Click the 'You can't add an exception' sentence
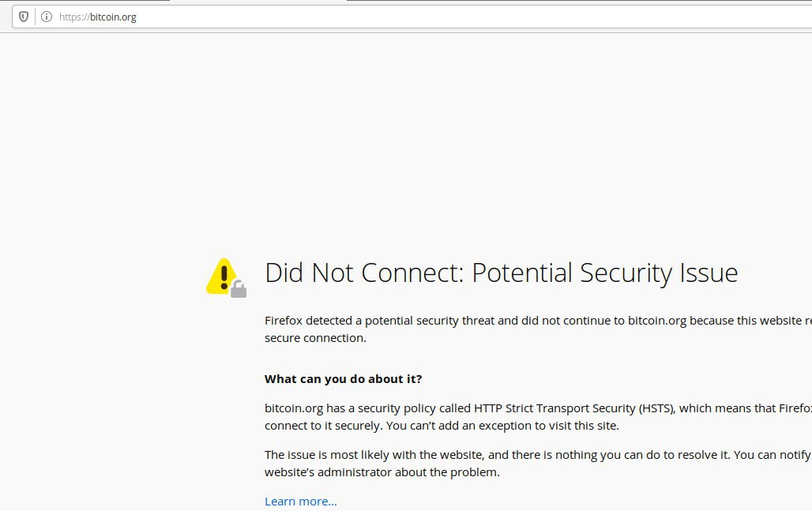Image resolution: width=812 pixels, height=511 pixels. point(502,426)
